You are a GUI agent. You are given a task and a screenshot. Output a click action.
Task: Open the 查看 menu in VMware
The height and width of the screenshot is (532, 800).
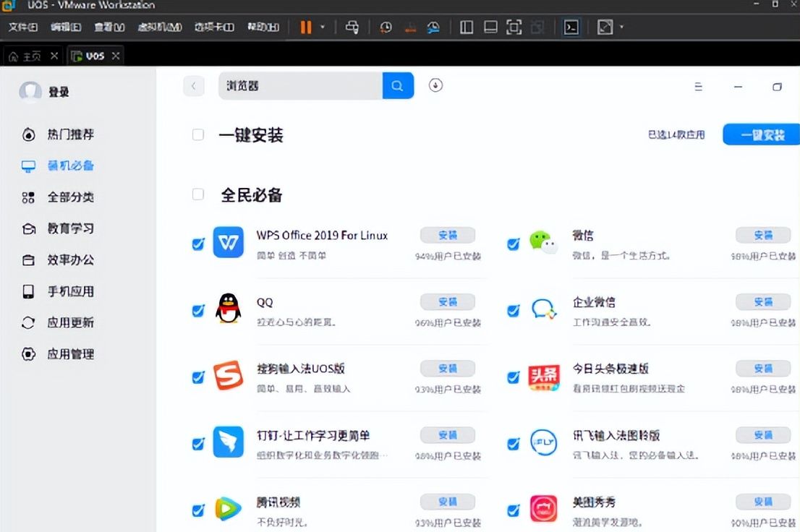click(x=109, y=27)
